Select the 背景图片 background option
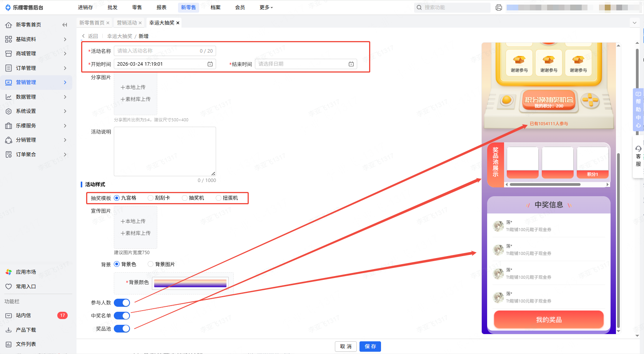 [151, 264]
